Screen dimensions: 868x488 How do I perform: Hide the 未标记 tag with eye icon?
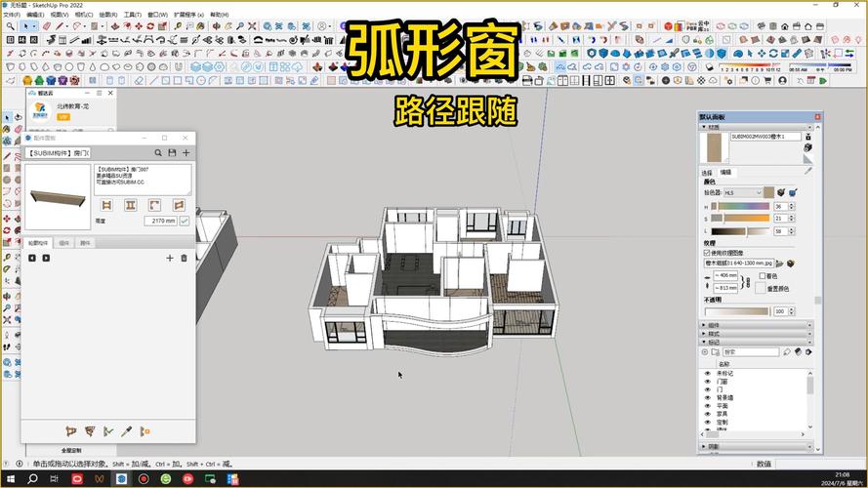tap(708, 374)
